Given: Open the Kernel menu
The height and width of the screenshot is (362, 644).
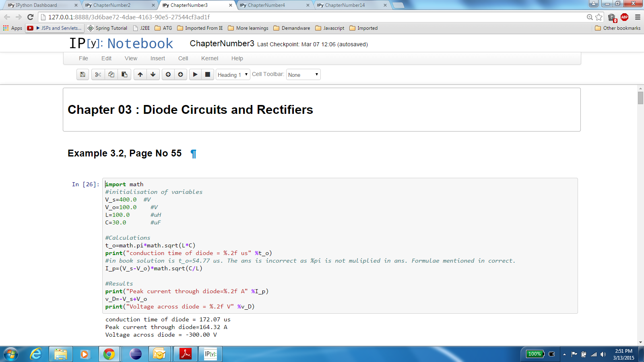Looking at the screenshot, I should pyautogui.click(x=210, y=58).
